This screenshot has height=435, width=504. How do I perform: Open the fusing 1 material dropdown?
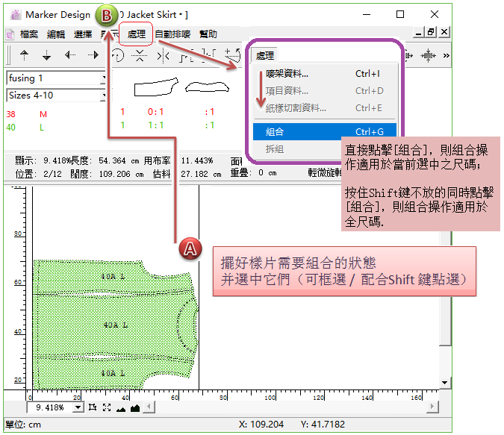(105, 78)
